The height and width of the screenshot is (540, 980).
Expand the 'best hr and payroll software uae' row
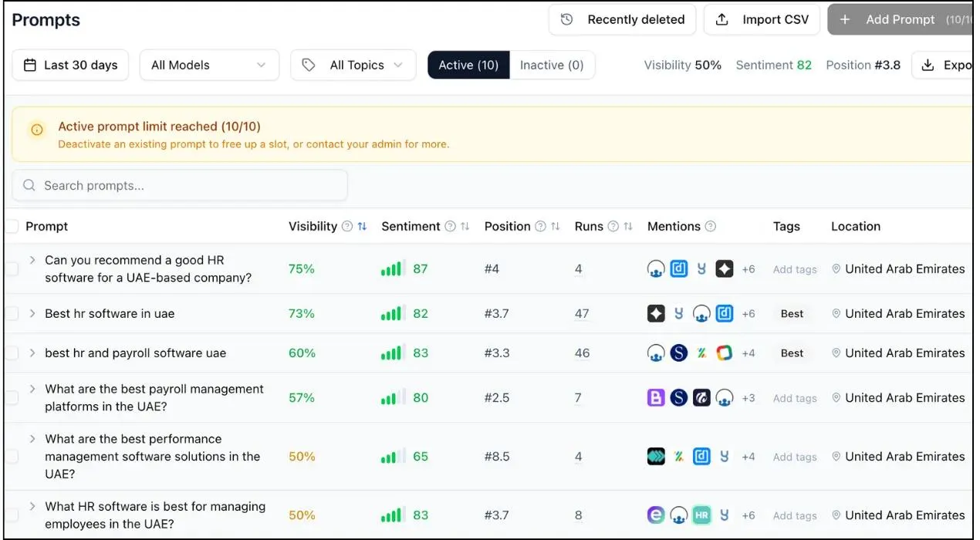(32, 353)
